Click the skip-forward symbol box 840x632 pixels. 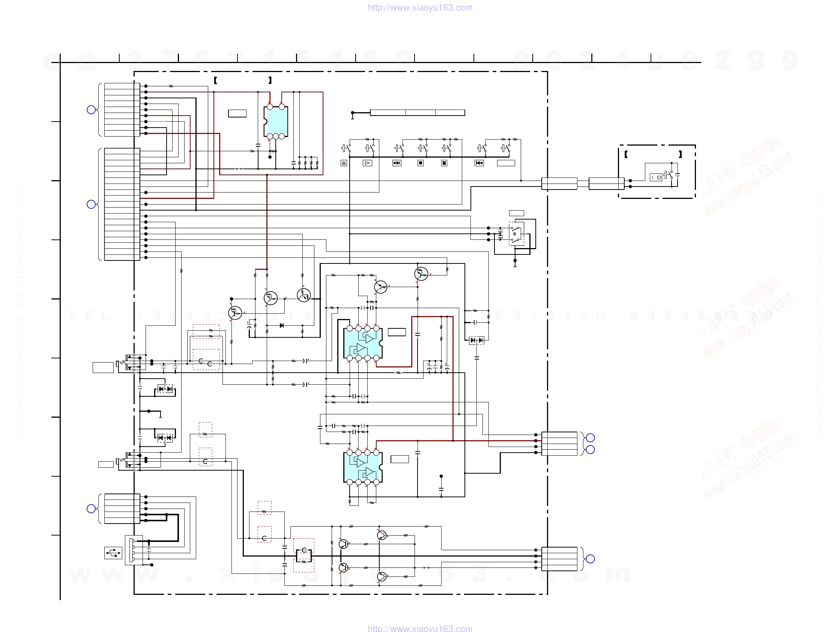click(397, 163)
